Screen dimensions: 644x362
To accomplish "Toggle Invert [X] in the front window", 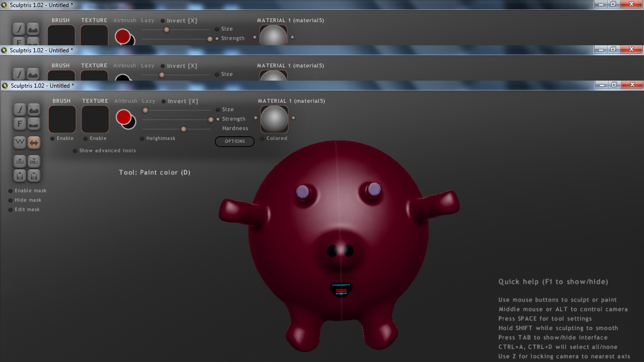I will [180, 101].
